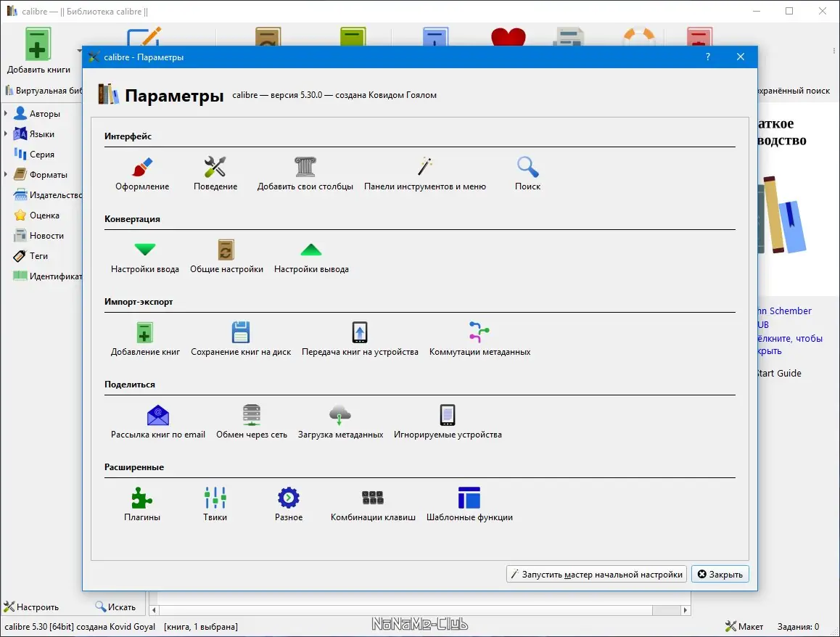Image resolution: width=840 pixels, height=637 pixels.
Task: Open Разное miscellaneous settings
Action: 288,505
